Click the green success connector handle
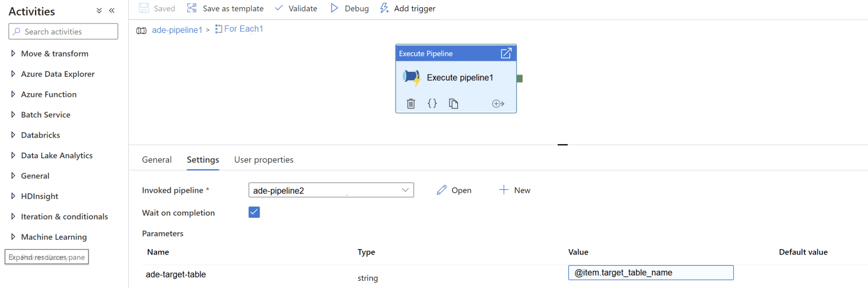Viewport: 868px width, 288px height. pos(519,79)
